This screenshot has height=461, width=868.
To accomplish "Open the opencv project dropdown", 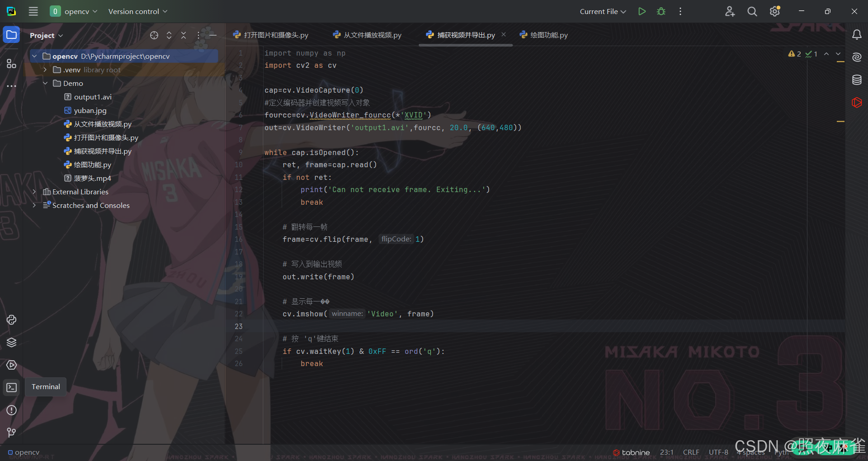I will click(x=74, y=11).
